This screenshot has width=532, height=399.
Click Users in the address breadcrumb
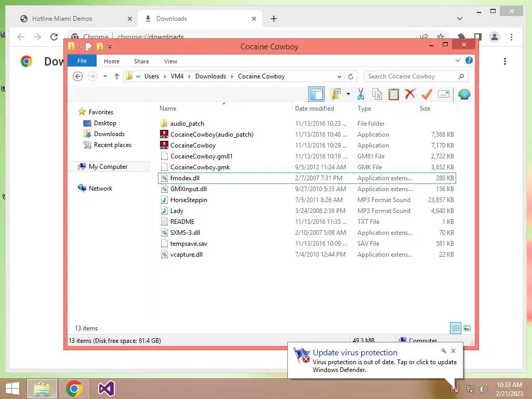pos(152,76)
